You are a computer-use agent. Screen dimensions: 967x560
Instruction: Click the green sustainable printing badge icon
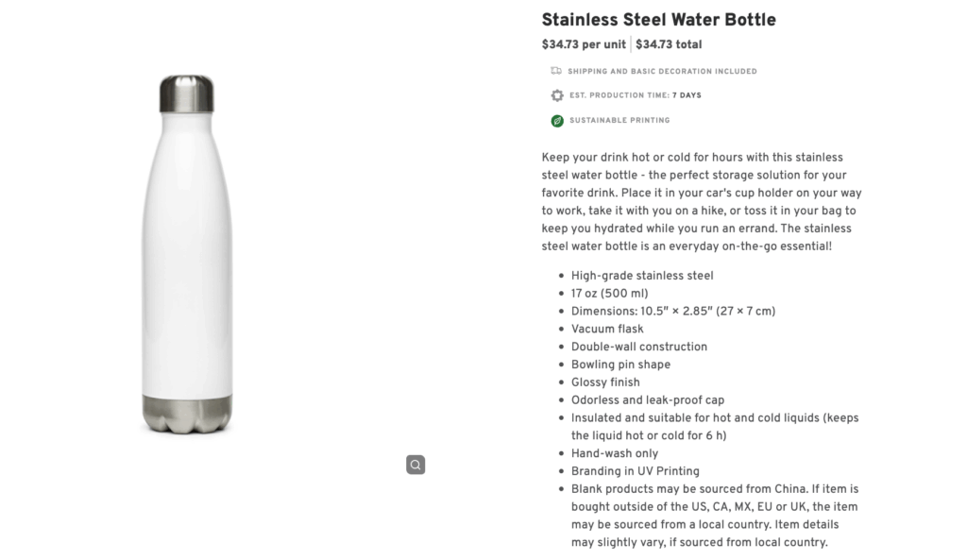[555, 120]
